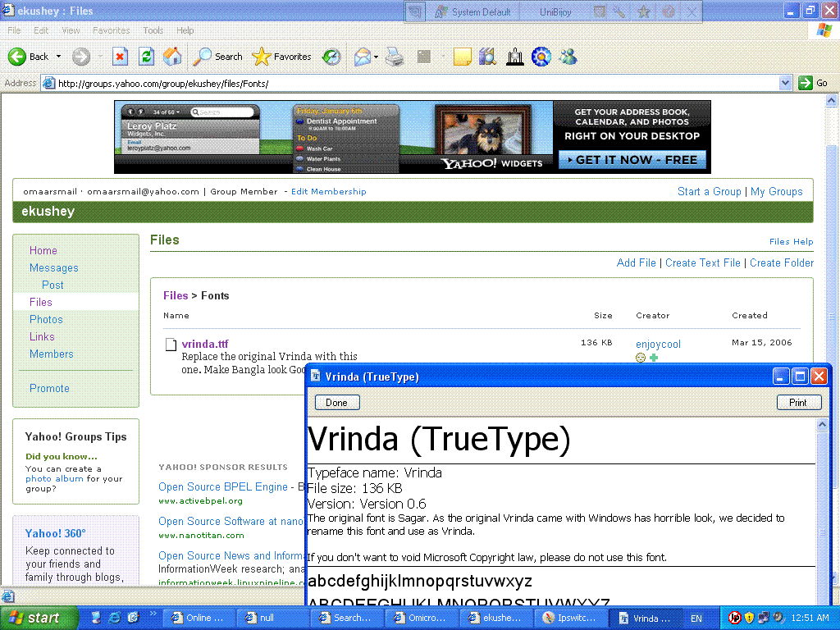The height and width of the screenshot is (630, 840).
Task: Click the address bar URL field
Action: (x=410, y=83)
